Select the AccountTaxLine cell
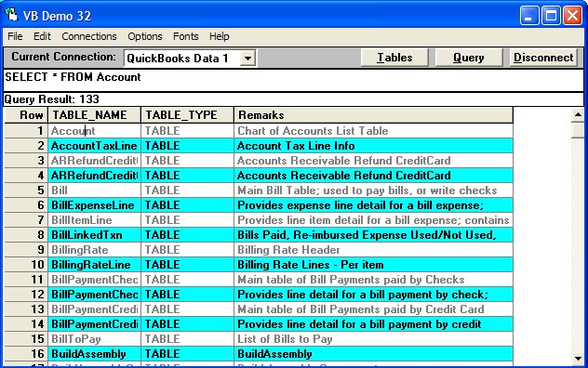 [x=94, y=146]
